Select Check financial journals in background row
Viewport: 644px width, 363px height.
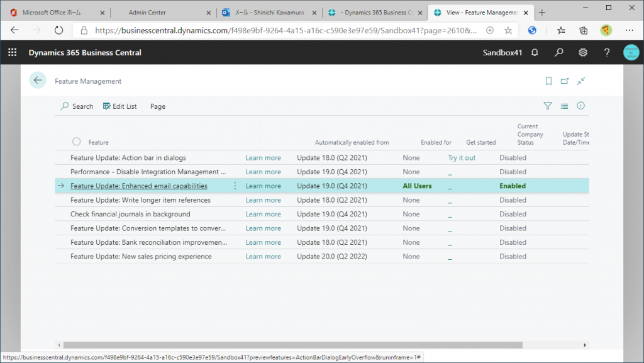pyautogui.click(x=130, y=215)
